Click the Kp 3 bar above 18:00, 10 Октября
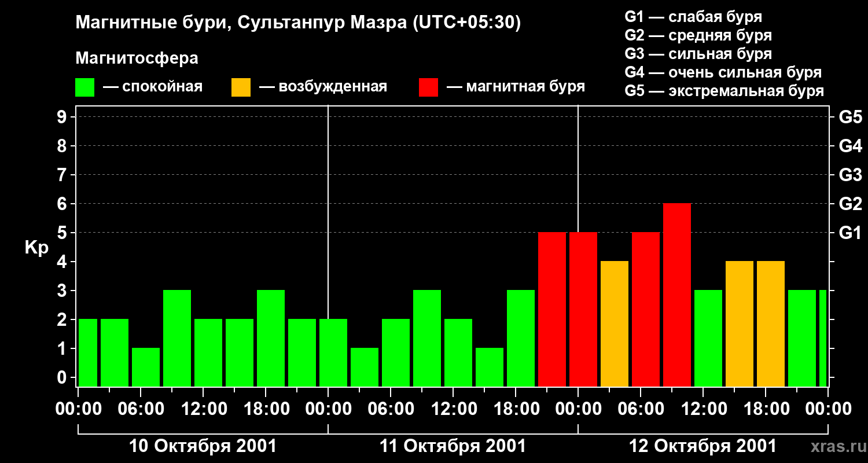 pyautogui.click(x=271, y=339)
